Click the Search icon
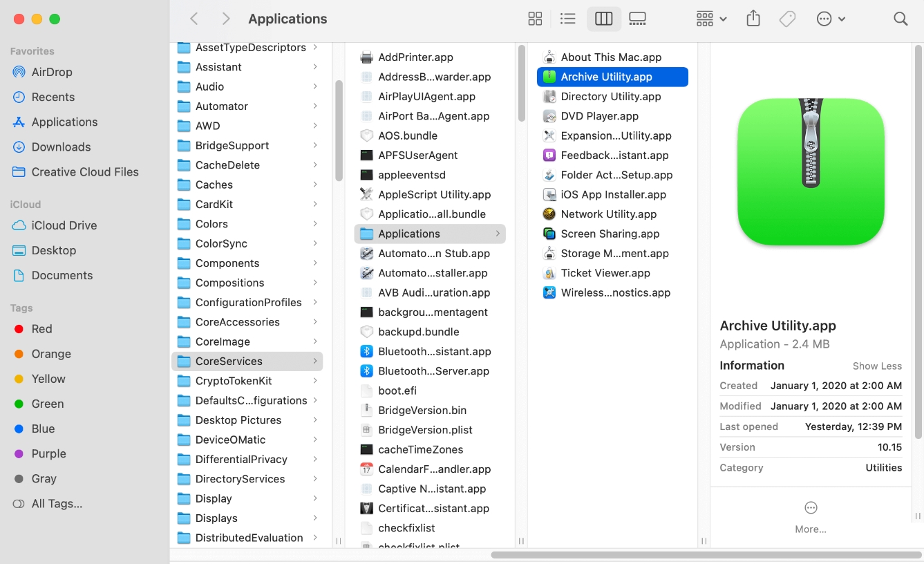Image resolution: width=924 pixels, height=564 pixels. (901, 19)
